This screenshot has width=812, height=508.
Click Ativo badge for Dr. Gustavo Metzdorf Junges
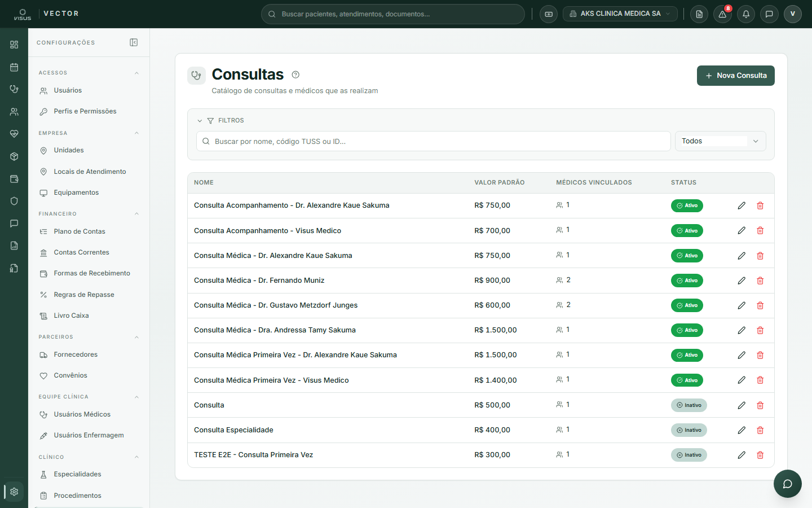coord(687,305)
